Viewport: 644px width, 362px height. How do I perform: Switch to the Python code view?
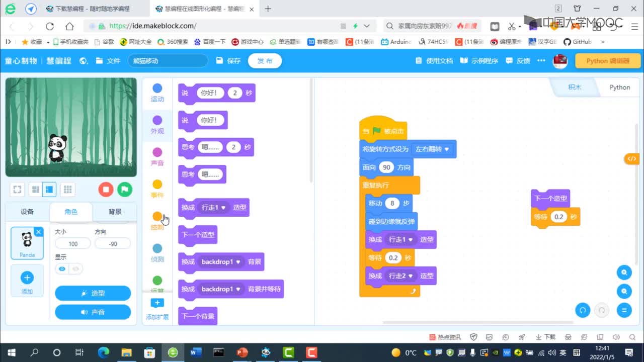619,87
